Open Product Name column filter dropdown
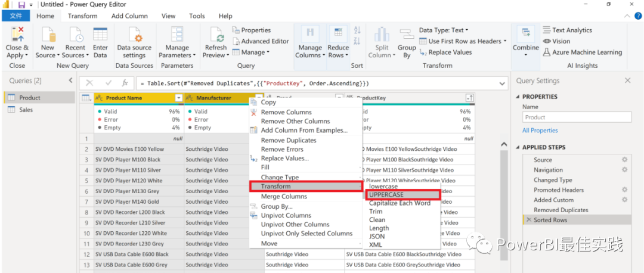Screen dimensions: 644x273 [x=178, y=98]
